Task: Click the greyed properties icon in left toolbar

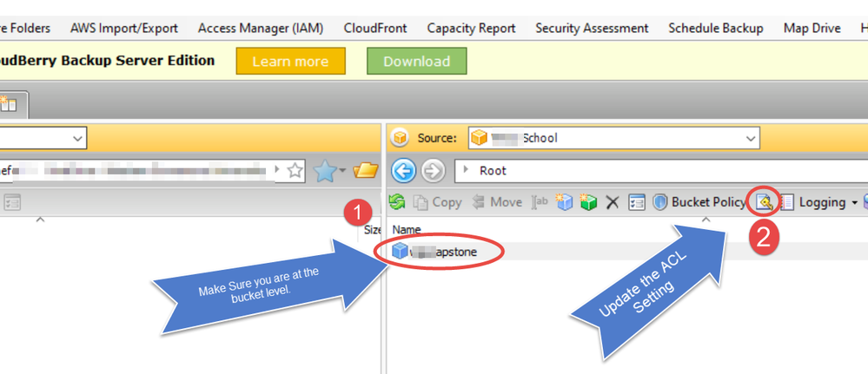Action: coord(11,203)
